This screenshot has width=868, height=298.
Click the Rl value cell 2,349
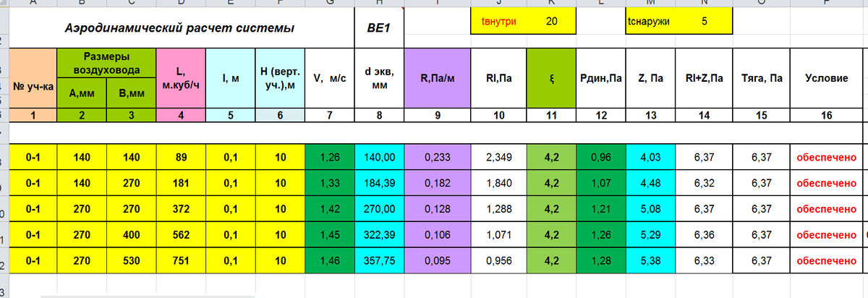(500, 156)
